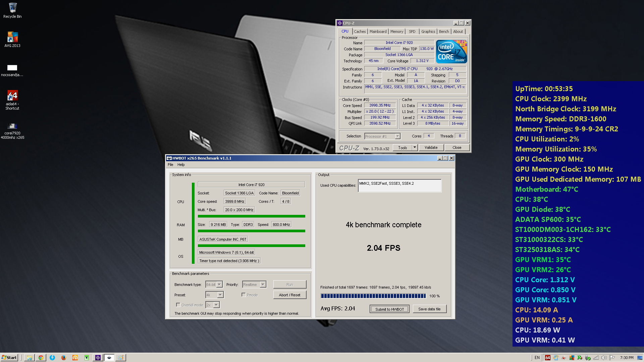Launch Google Chrome from taskbar
The height and width of the screenshot is (362, 644).
(x=41, y=358)
